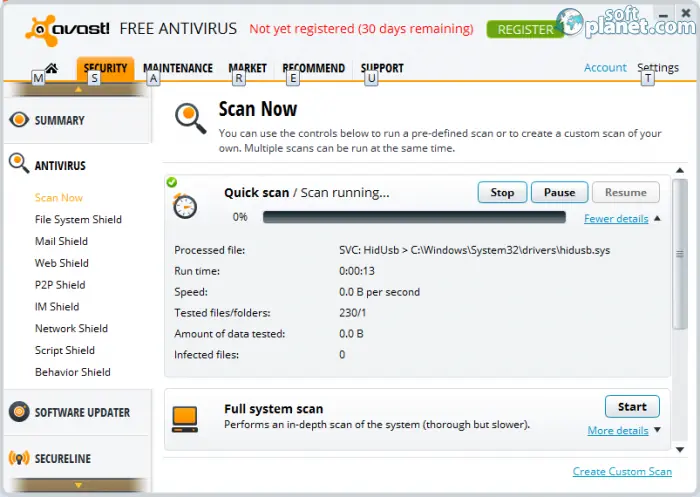Click sidebar scroll-down arrow bar
Screen dimensions: 700x497
tap(78, 485)
